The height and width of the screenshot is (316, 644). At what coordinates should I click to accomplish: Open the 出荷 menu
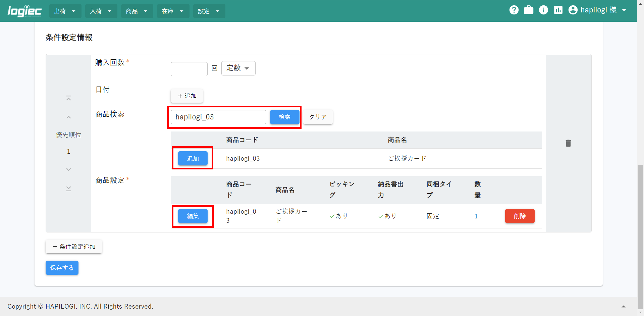65,11
